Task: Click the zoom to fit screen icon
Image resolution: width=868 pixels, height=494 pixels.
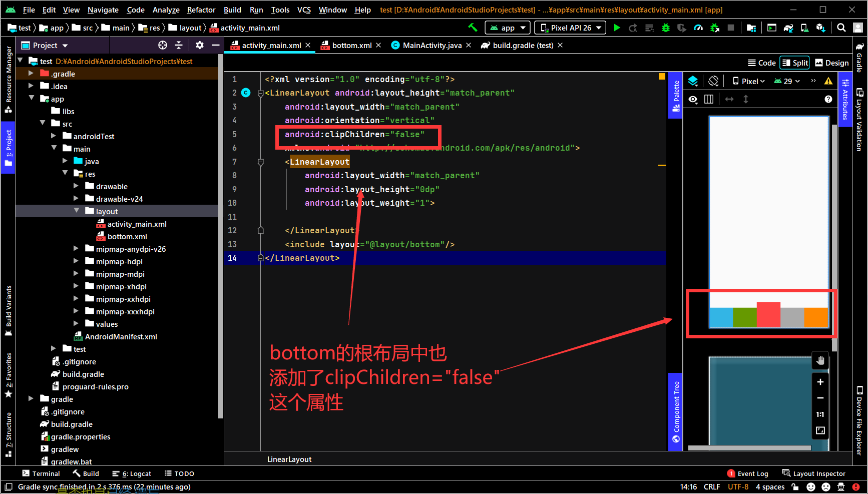Action: tap(820, 430)
